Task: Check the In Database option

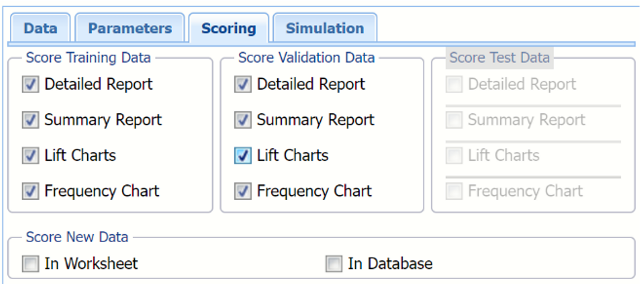Action: (334, 264)
